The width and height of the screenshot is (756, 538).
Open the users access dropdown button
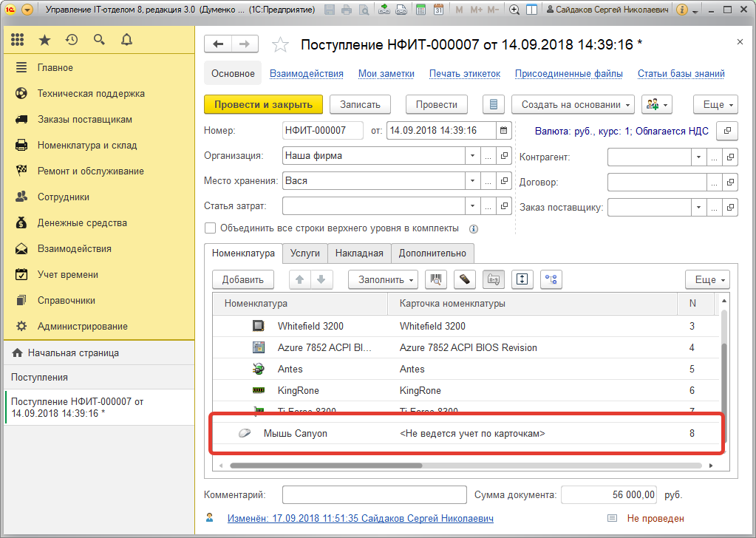click(x=657, y=105)
